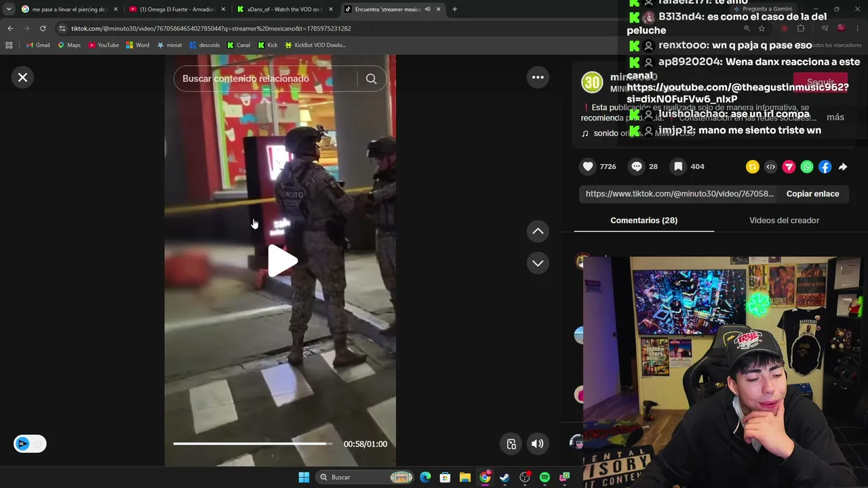The width and height of the screenshot is (868, 488).
Task: Save video with the bookmark icon
Action: pos(678,167)
